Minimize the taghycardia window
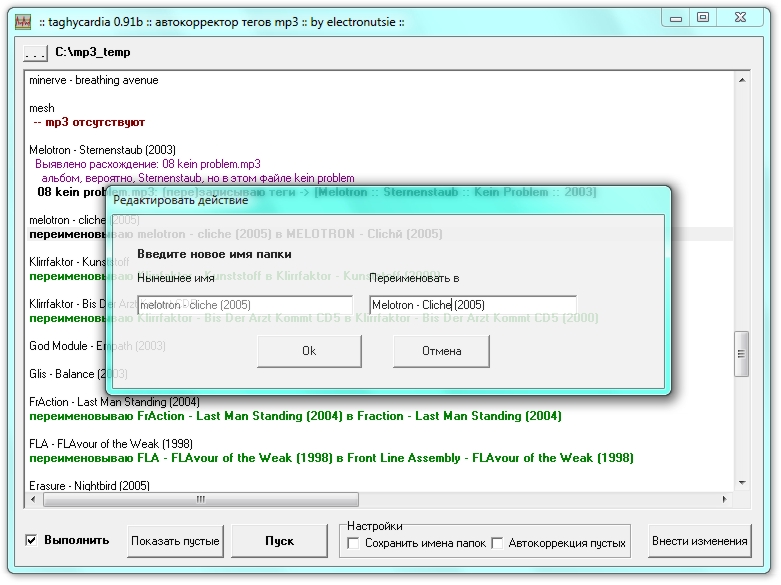This screenshot has height=585, width=781. pos(676,18)
